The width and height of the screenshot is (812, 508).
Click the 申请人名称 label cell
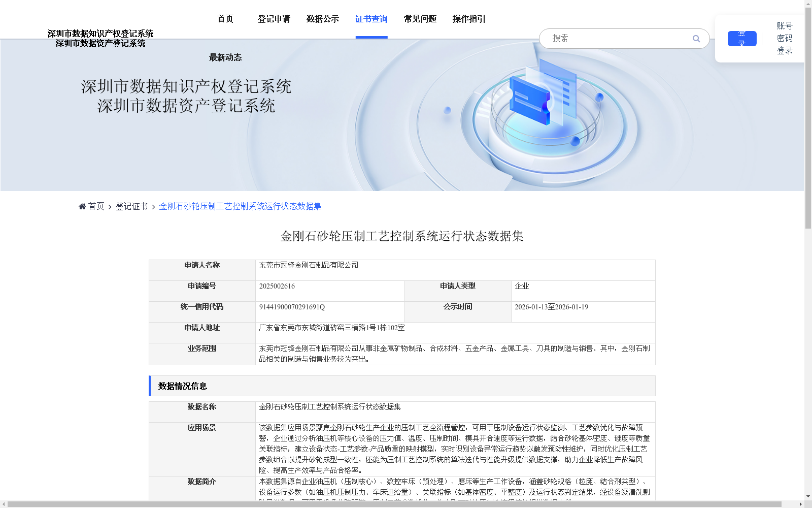point(202,270)
